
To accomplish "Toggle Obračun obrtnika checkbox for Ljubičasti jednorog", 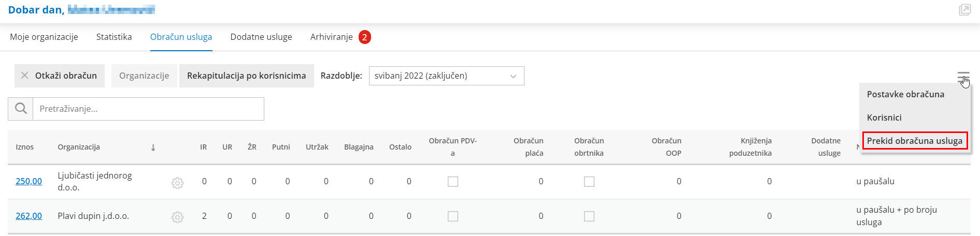I will [x=589, y=182].
